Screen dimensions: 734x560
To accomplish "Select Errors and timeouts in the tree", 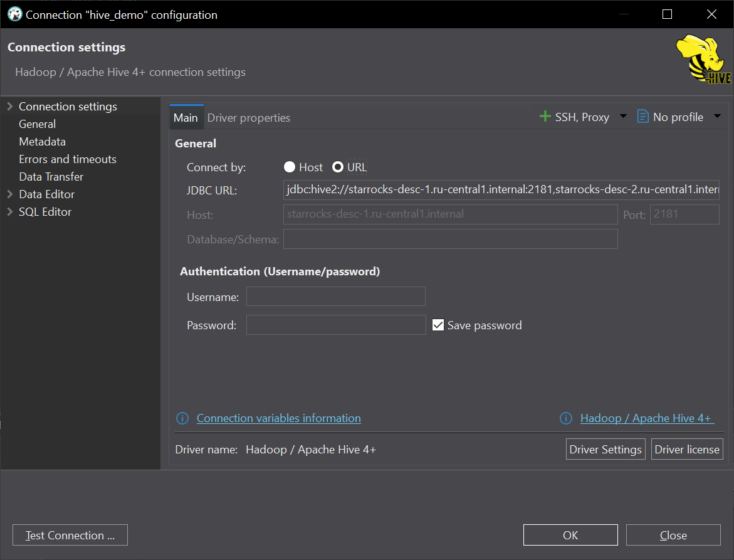I will click(68, 159).
